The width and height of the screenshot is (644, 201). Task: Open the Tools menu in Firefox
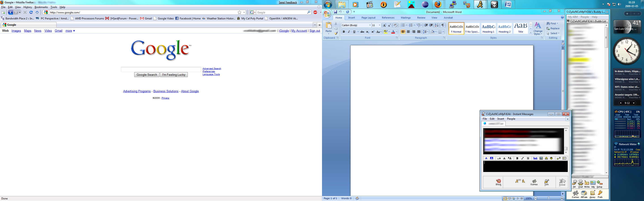tap(53, 7)
